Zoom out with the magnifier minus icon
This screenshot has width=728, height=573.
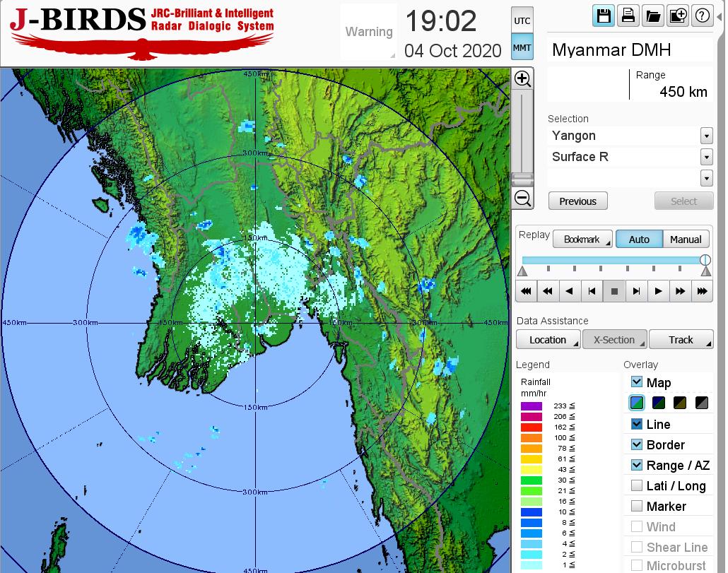click(522, 198)
